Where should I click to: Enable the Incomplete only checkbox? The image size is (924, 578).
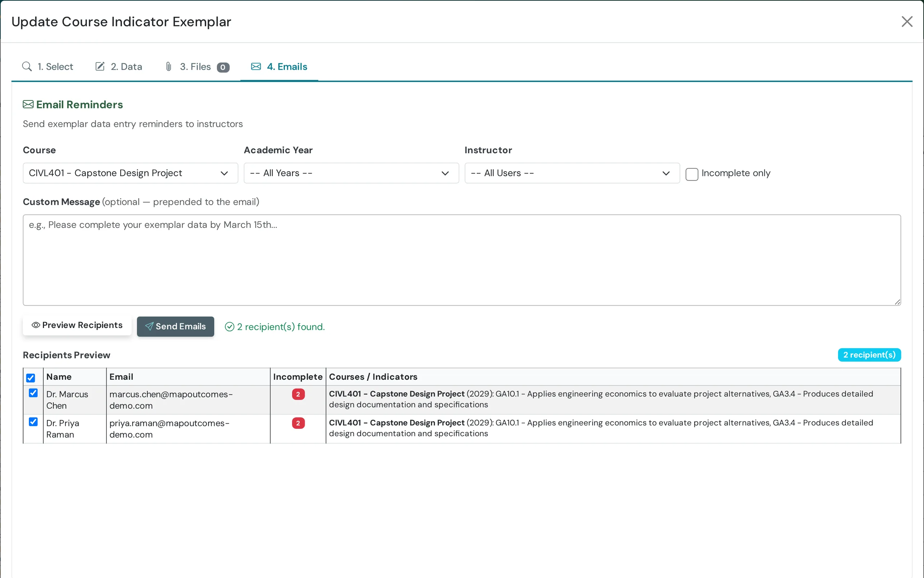click(692, 174)
